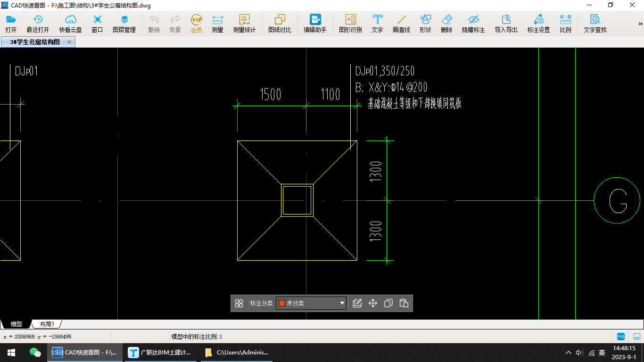
Task: Click the blue P+O status bar icon
Action: coord(621,337)
